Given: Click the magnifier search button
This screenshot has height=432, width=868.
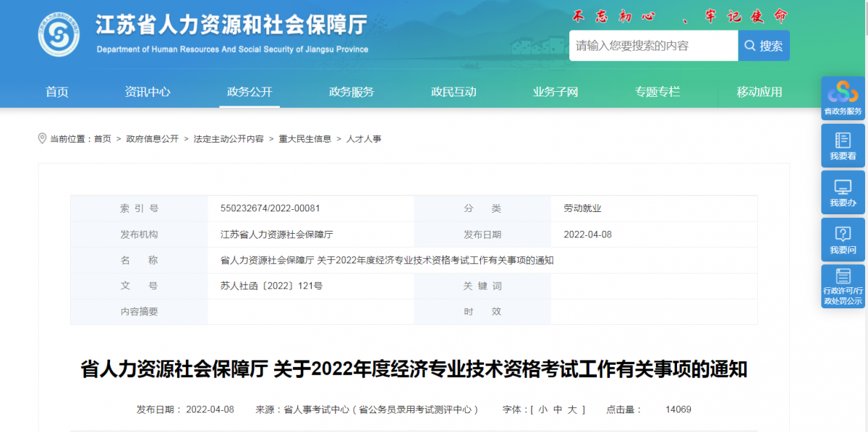Looking at the screenshot, I should [764, 46].
